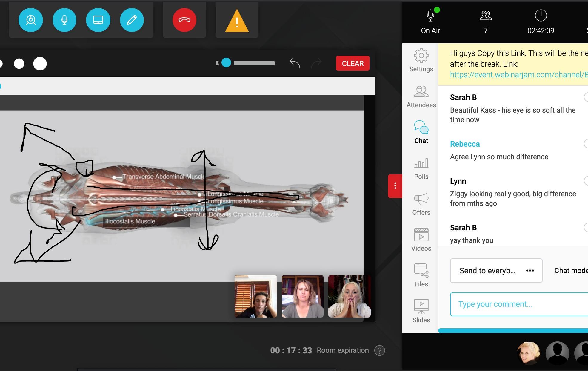Viewport: 588px width, 371px height.
Task: Open the yellow warning alert
Action: pyautogui.click(x=237, y=21)
